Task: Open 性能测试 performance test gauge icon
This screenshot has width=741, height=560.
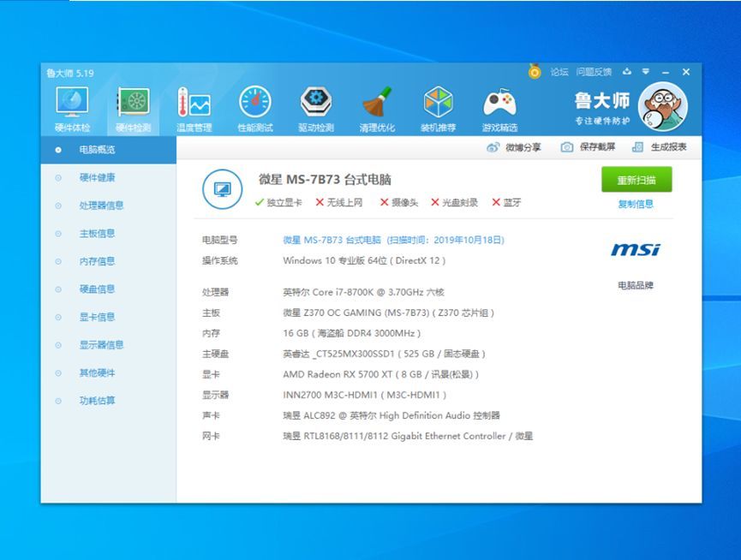Action: 255,109
